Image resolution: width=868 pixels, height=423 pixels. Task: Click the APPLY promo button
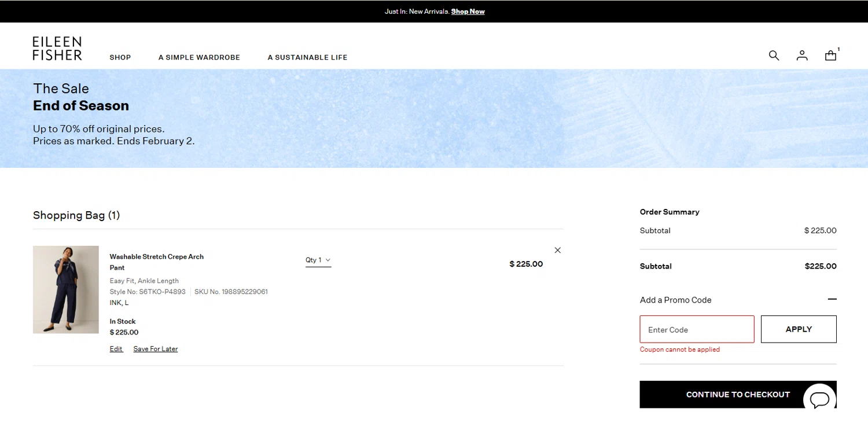(799, 329)
